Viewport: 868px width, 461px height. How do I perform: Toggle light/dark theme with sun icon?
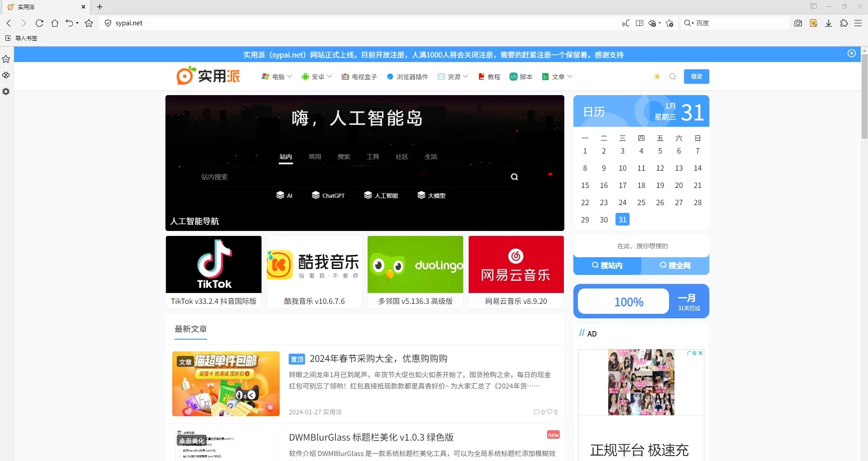pos(656,77)
